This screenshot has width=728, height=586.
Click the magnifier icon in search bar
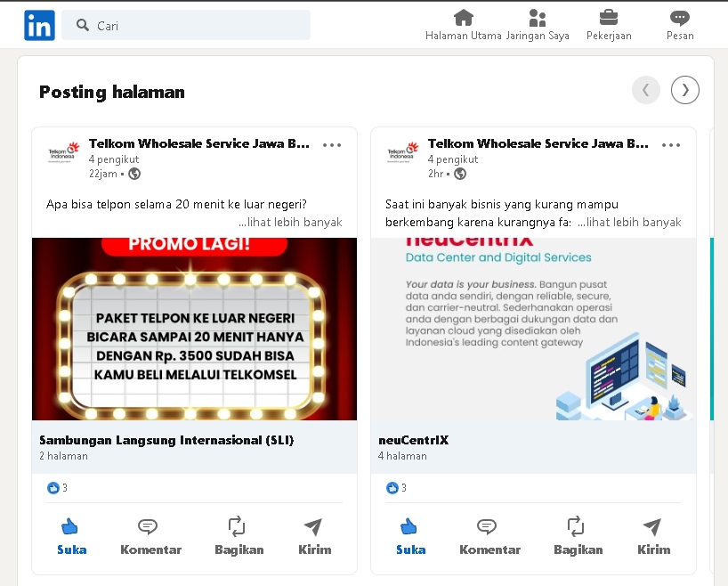coord(83,25)
